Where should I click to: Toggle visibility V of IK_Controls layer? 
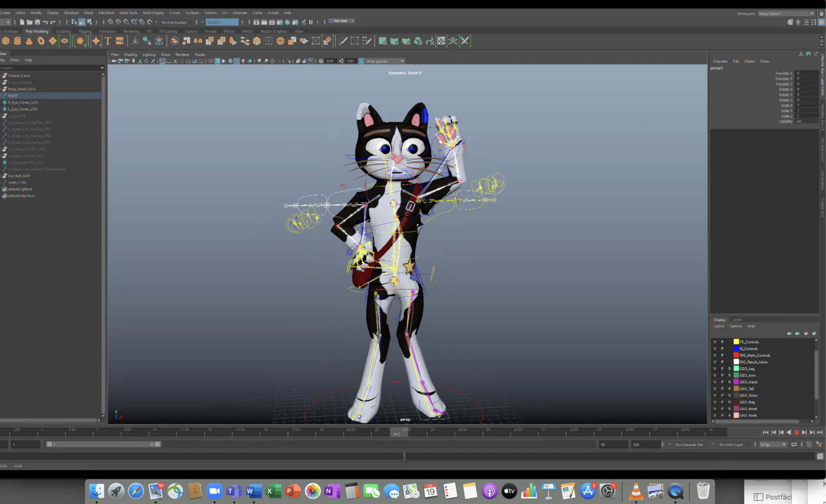click(714, 349)
